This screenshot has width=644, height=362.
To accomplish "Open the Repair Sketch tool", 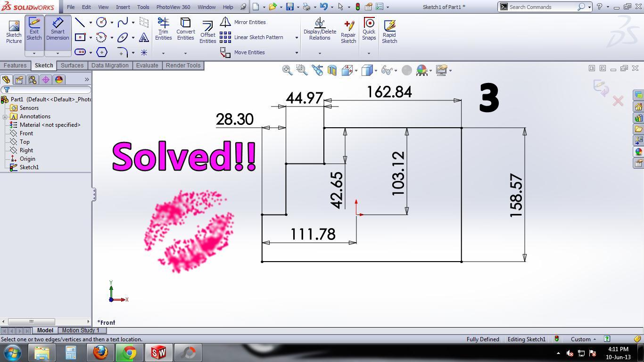I will 348,32.
